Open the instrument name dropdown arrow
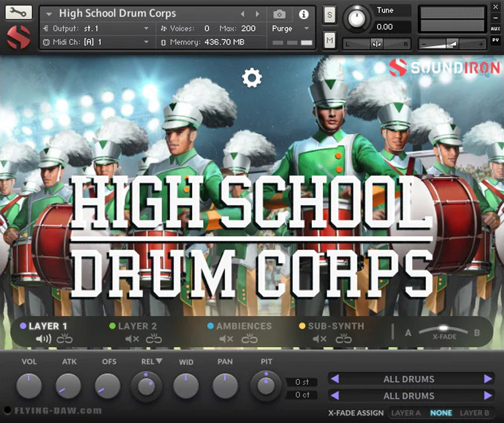 pos(49,14)
